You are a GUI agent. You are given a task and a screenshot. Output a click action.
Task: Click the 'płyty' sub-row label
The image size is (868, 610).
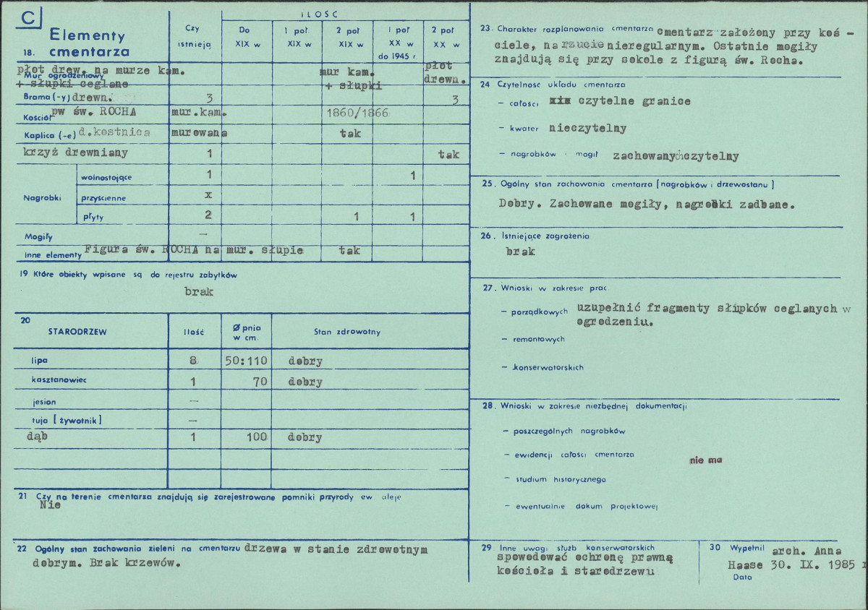pyautogui.click(x=95, y=216)
